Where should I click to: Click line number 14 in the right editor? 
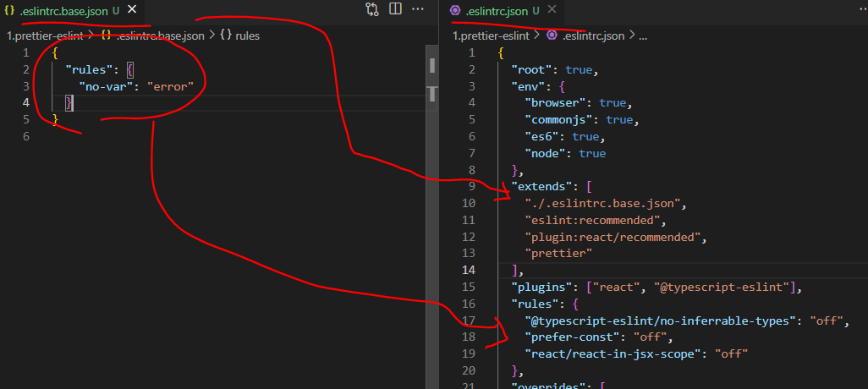pos(469,270)
